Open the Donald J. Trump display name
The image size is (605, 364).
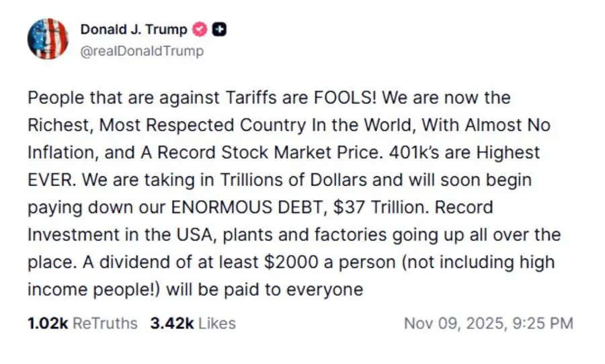134,30
